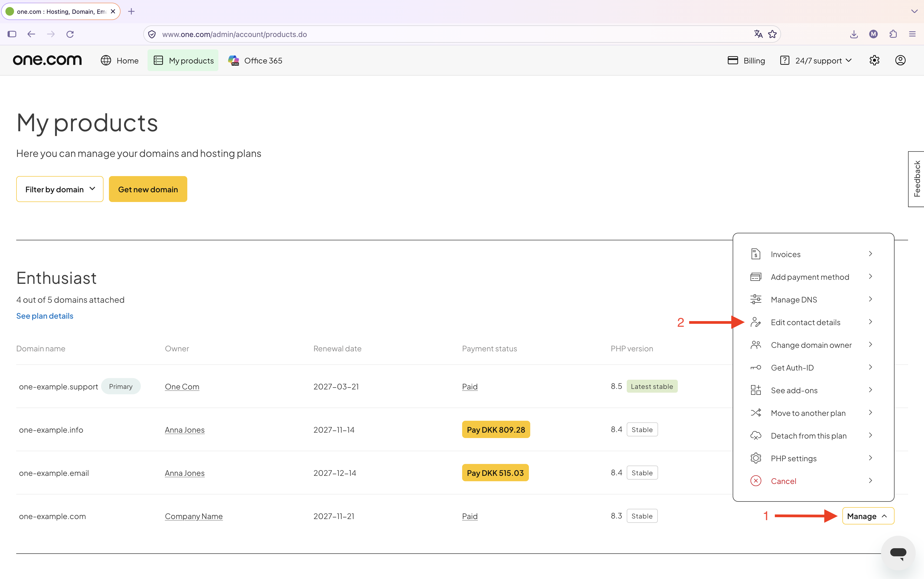Pay DKK 515.03 for one-example.email

495,473
